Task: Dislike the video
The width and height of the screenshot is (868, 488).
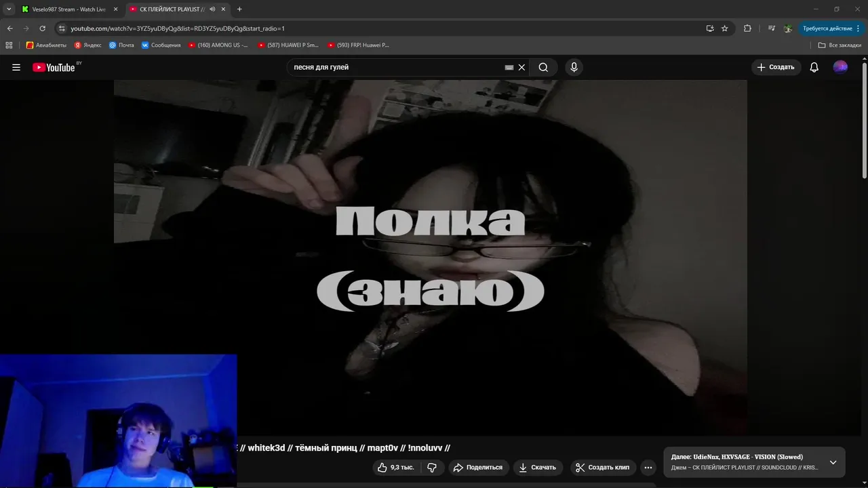Action: [x=432, y=468]
